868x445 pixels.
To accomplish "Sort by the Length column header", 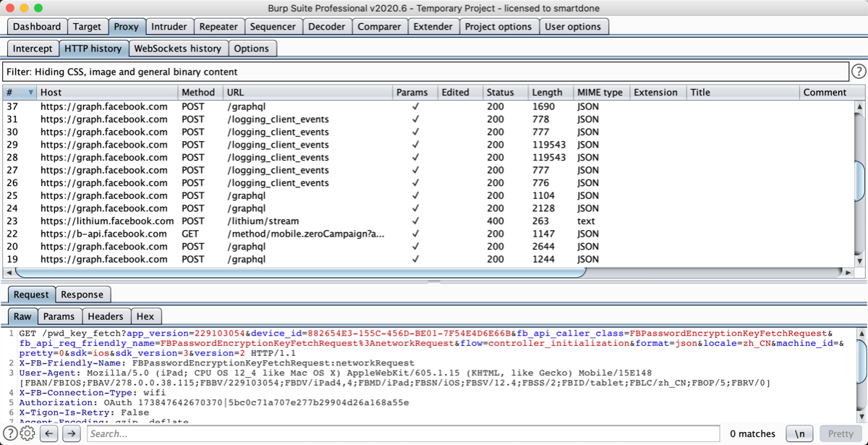I will point(550,93).
